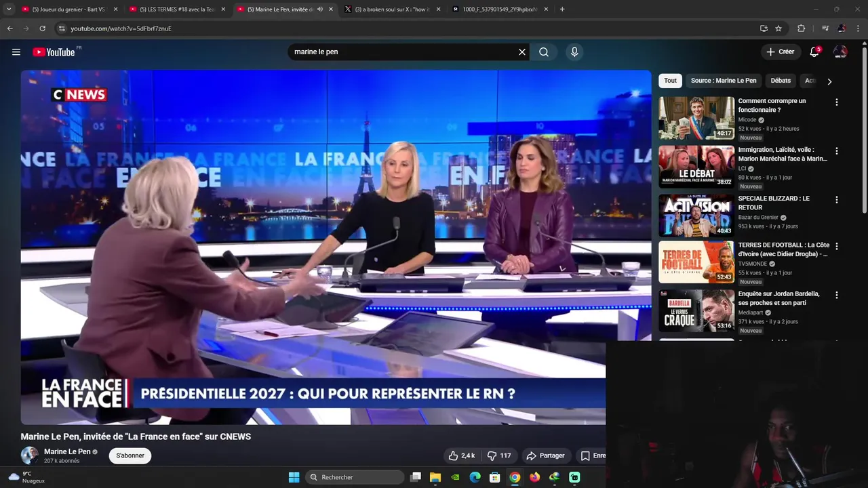Open the 'TERRES DE FOOTBALL' thumbnail
Image resolution: width=868 pixels, height=488 pixels.
696,262
